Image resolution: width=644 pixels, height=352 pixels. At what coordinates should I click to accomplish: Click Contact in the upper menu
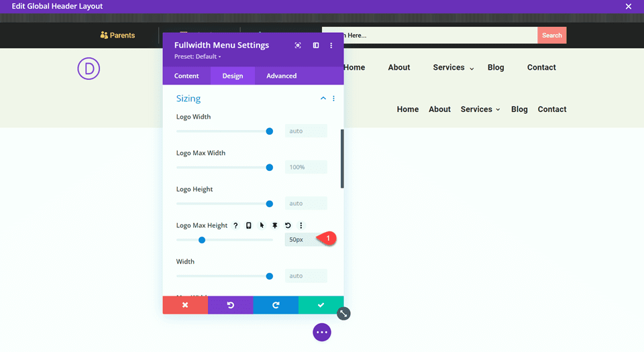541,67
